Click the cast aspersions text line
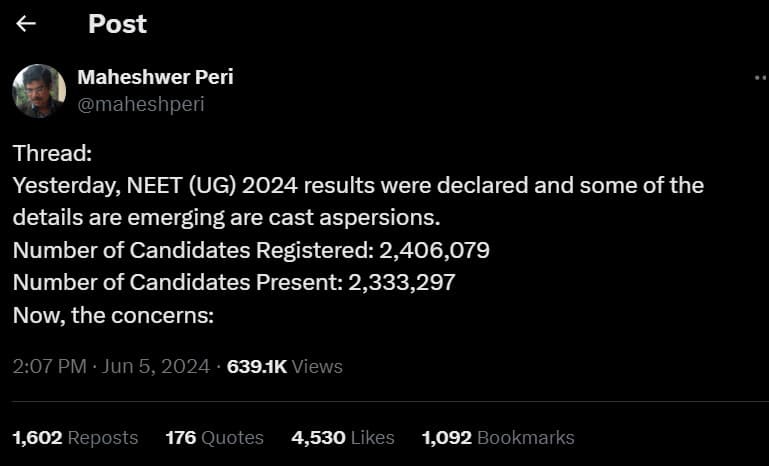 tap(227, 218)
